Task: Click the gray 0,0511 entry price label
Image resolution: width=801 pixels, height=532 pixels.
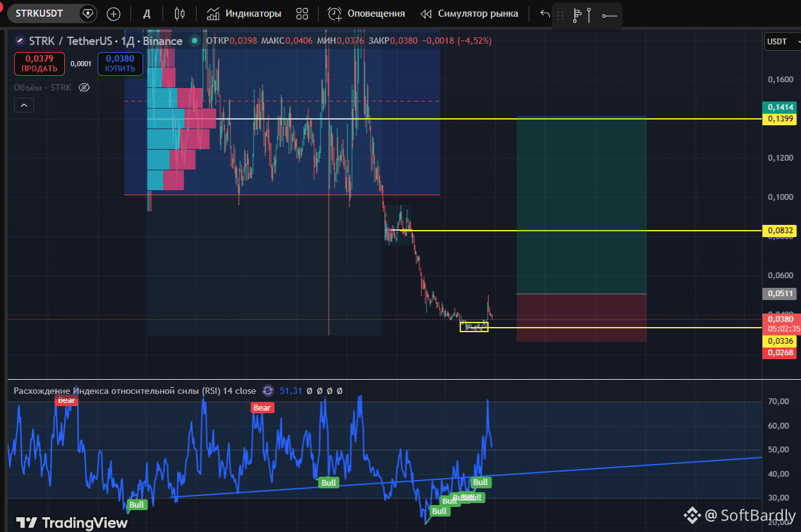Action: (x=780, y=294)
